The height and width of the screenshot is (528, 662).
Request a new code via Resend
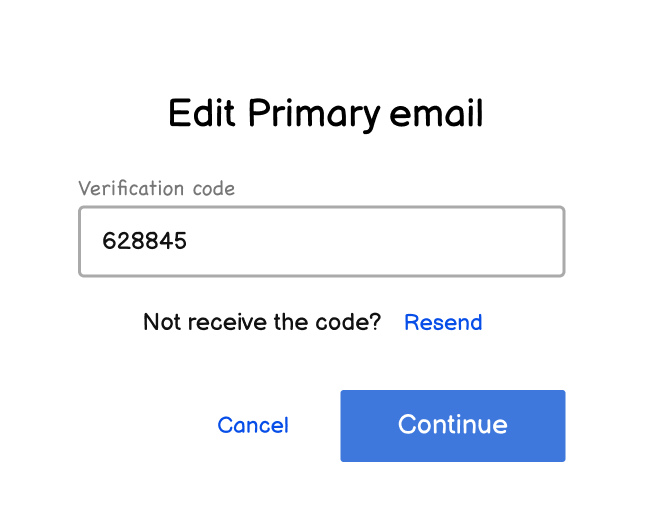[x=443, y=322]
